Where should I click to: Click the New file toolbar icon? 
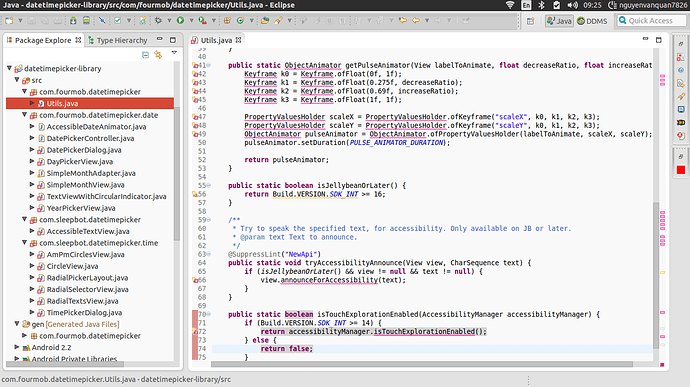(x=9, y=20)
